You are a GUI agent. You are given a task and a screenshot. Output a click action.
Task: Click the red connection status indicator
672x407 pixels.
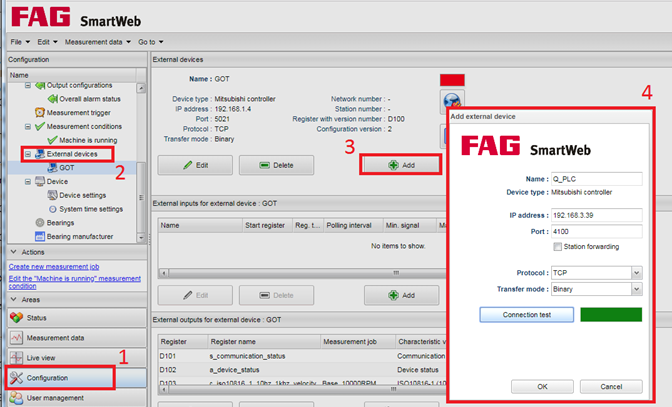click(452, 80)
